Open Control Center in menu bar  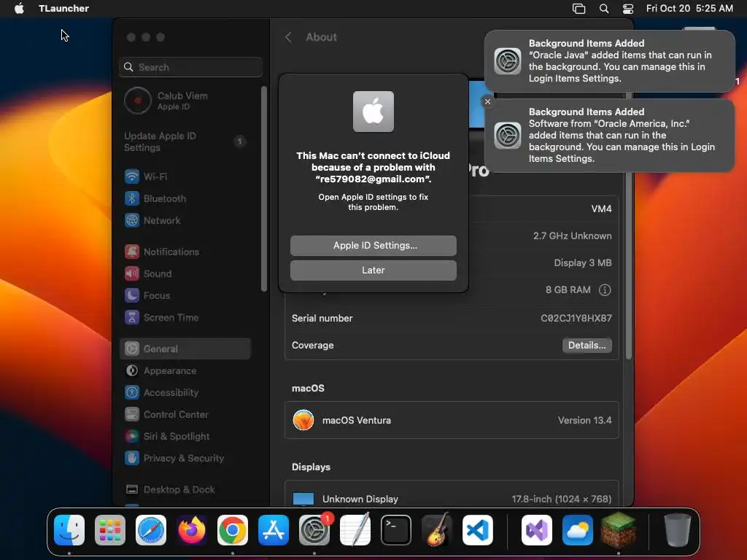click(628, 8)
